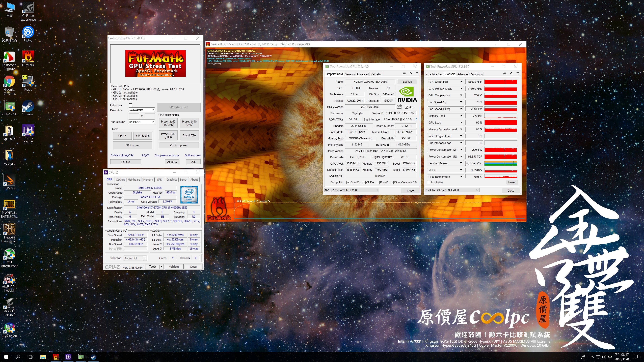Click the Lookup button in GPU-Z
The height and width of the screenshot is (362, 644).
407,82
